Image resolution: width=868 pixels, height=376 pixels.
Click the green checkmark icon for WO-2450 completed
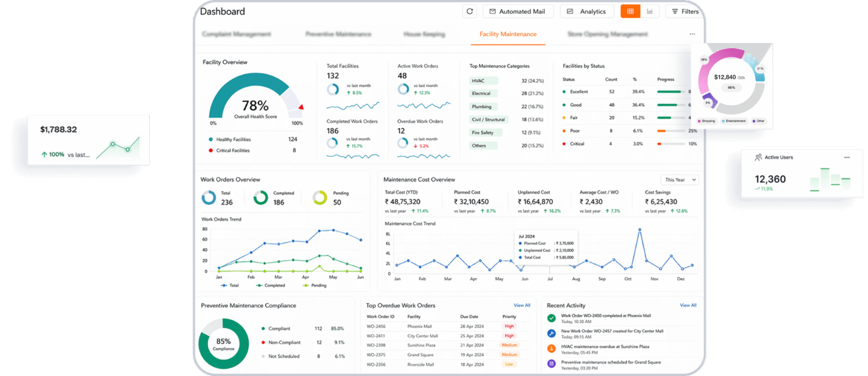[552, 318]
